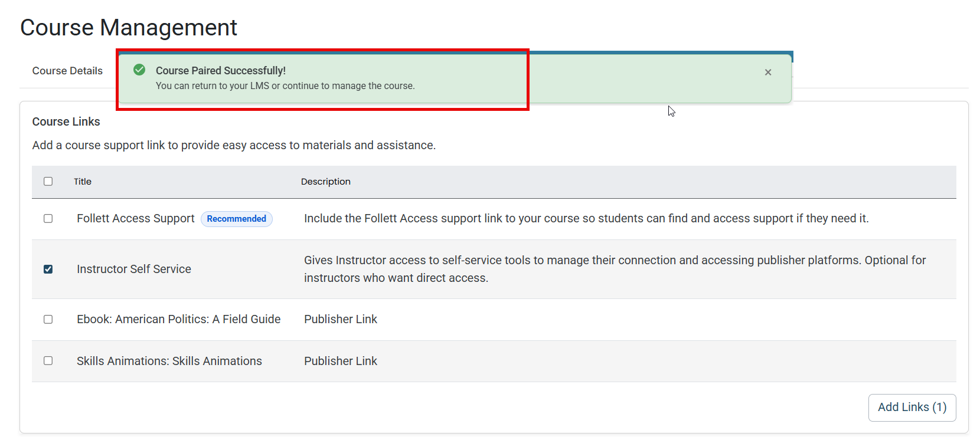Click Ebook: American Politics: A Field Guide
Image resolution: width=980 pixels, height=437 pixels.
coord(179,320)
